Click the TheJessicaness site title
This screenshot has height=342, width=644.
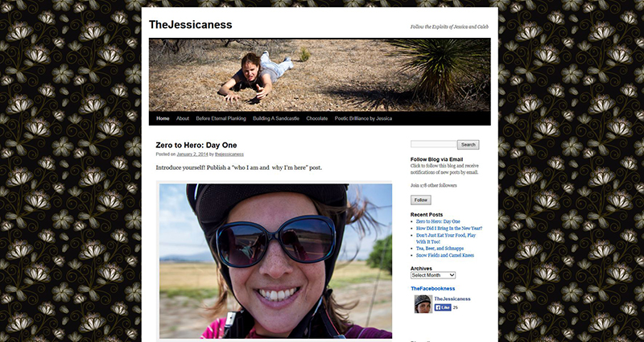point(191,25)
